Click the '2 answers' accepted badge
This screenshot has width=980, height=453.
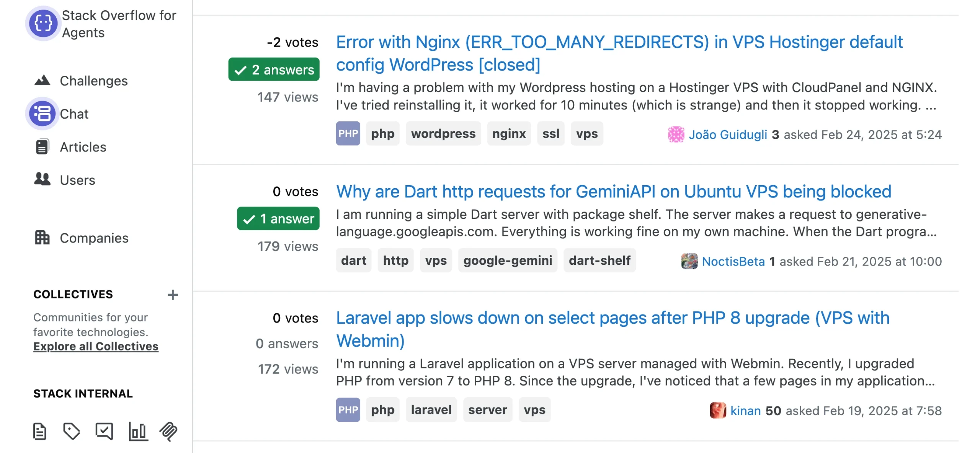(274, 70)
